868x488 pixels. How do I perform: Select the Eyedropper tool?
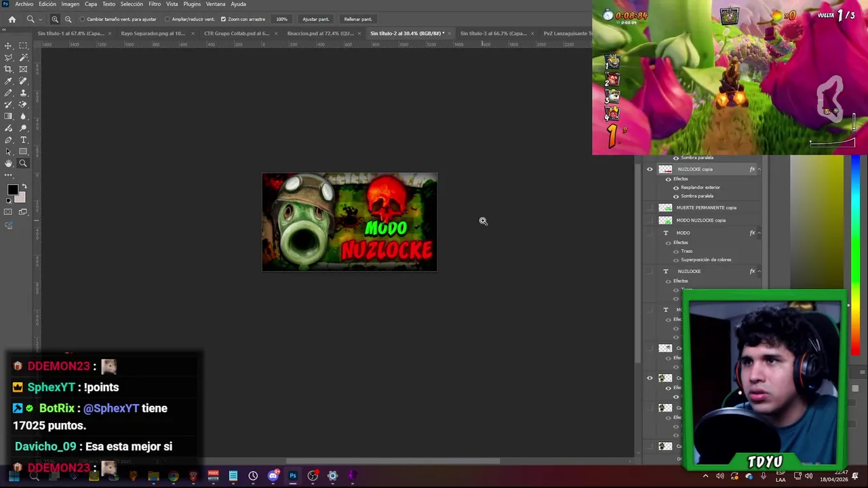tap(8, 81)
